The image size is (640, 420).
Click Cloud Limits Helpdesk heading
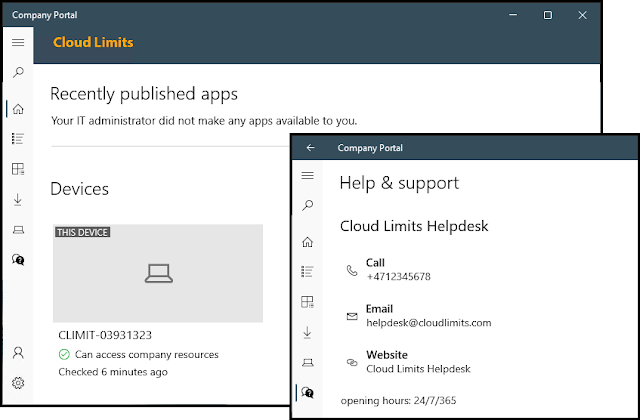[414, 226]
